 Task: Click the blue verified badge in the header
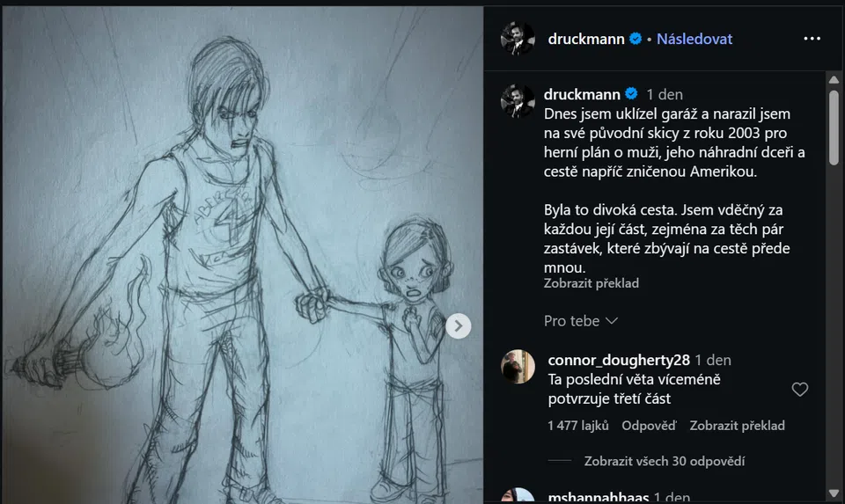click(636, 39)
